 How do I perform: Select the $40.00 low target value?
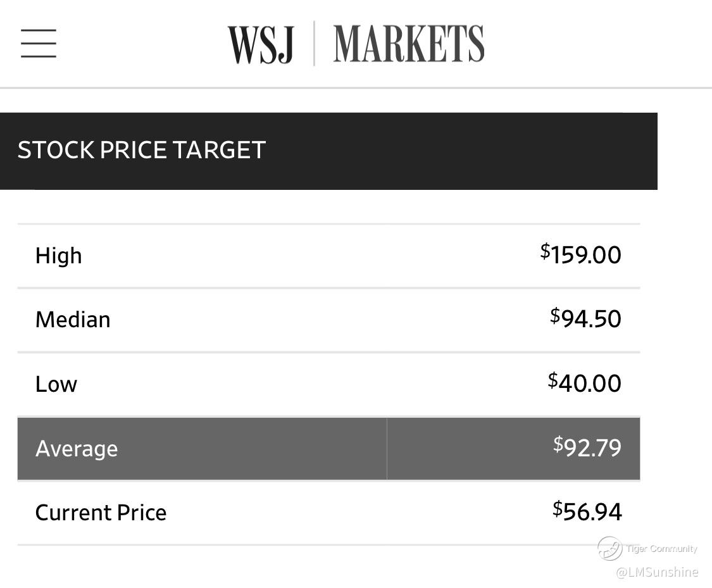(584, 383)
